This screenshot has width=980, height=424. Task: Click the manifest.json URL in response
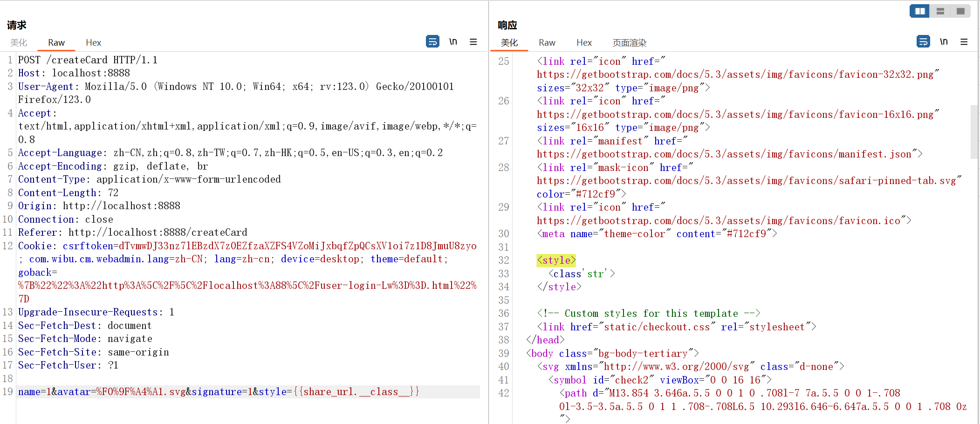(x=724, y=154)
